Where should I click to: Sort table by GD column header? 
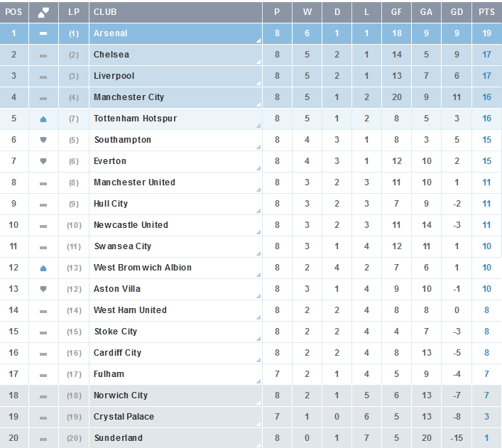pyautogui.click(x=457, y=12)
